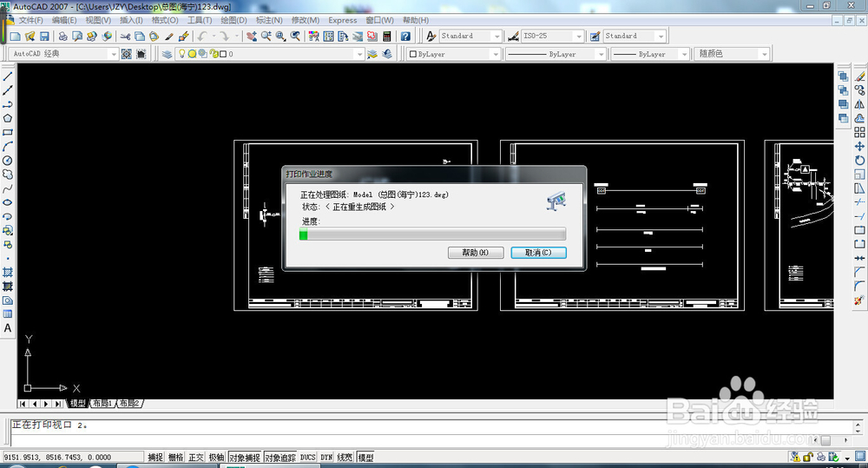Open the Express menu
The height and width of the screenshot is (468, 868).
point(343,20)
